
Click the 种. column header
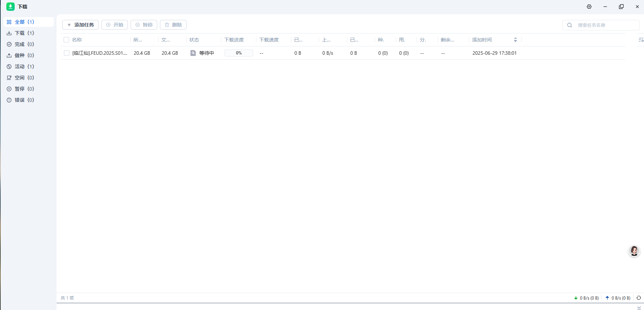(381, 40)
